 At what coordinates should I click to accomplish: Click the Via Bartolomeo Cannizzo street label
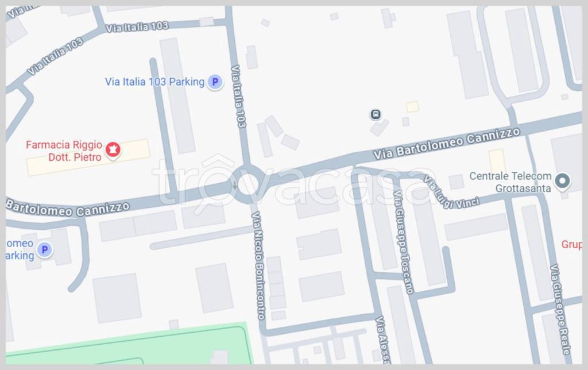(447, 142)
